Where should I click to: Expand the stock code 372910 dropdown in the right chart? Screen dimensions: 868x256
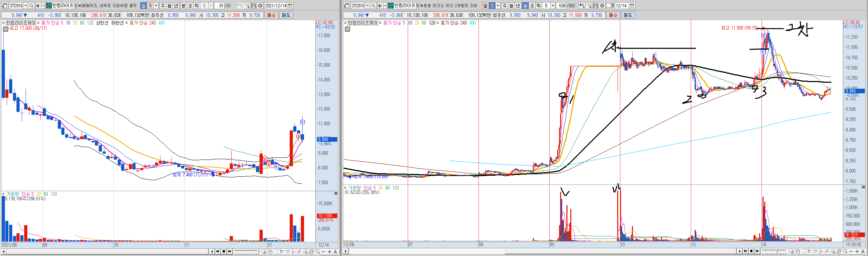pos(367,6)
